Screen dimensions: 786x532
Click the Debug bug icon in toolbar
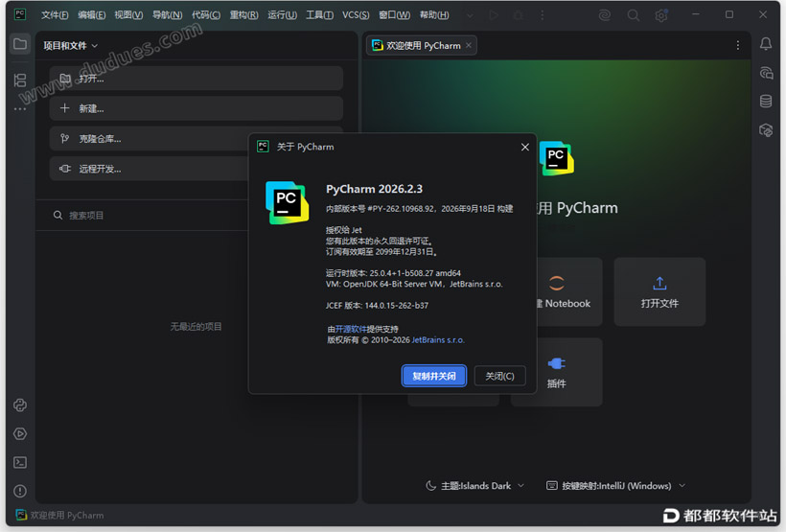coord(519,15)
